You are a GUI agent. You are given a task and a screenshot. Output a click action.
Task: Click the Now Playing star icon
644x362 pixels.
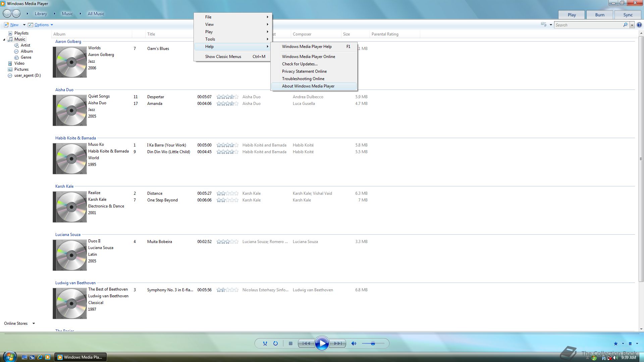click(x=615, y=344)
